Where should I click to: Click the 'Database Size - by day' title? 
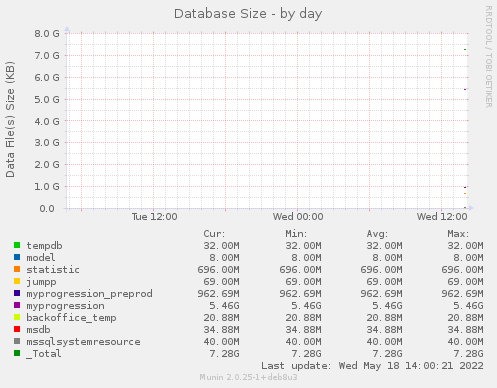pyautogui.click(x=248, y=14)
